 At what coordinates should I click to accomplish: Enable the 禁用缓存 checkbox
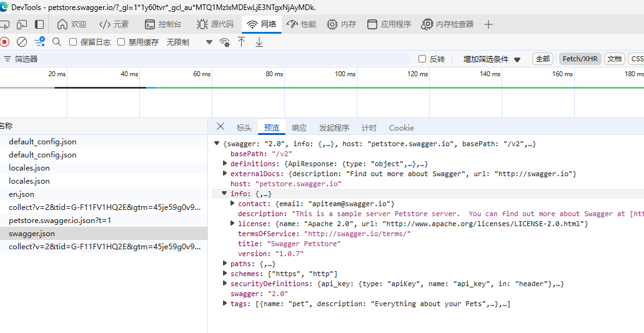point(121,42)
